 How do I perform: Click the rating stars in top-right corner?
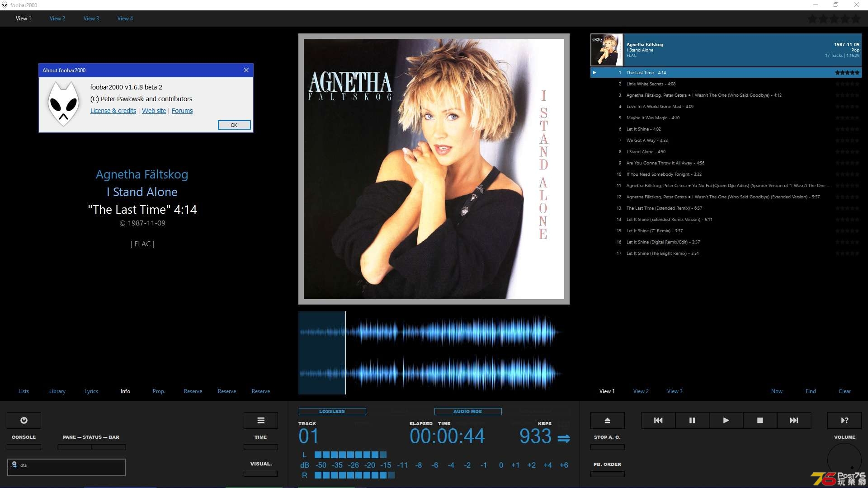[834, 19]
